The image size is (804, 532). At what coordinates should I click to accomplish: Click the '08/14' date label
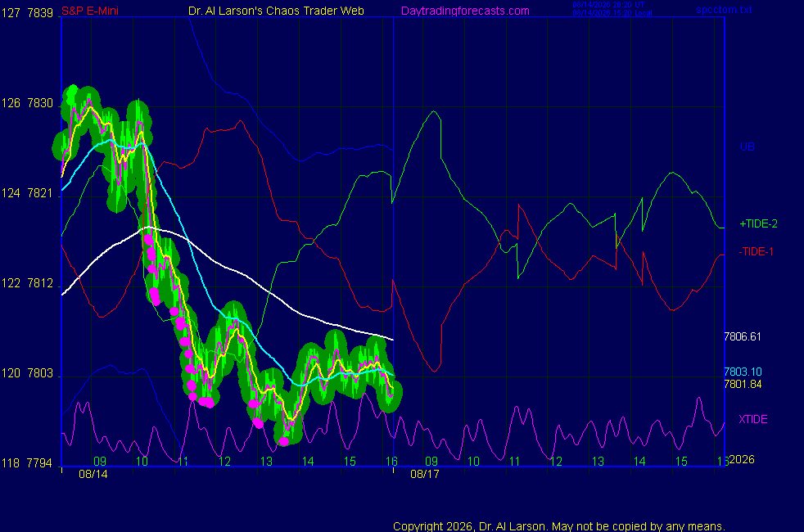coord(93,474)
